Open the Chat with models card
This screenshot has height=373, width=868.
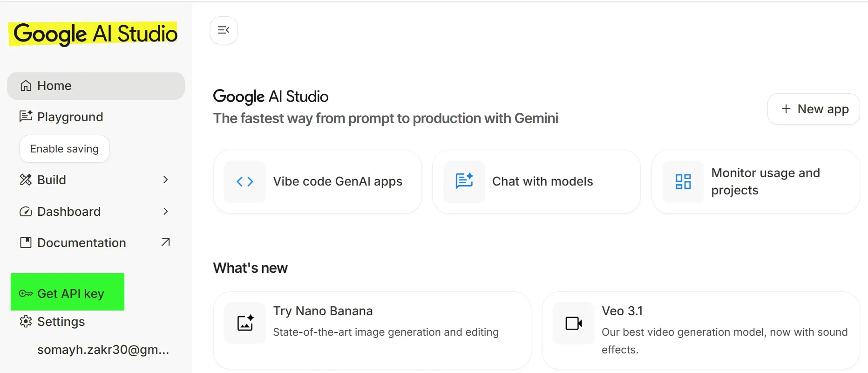[536, 181]
